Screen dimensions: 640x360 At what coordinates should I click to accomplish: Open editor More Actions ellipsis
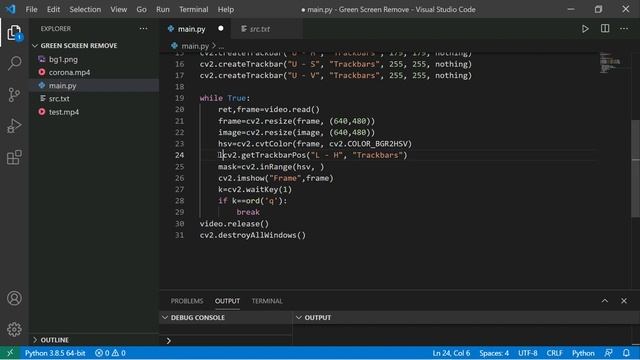624,29
